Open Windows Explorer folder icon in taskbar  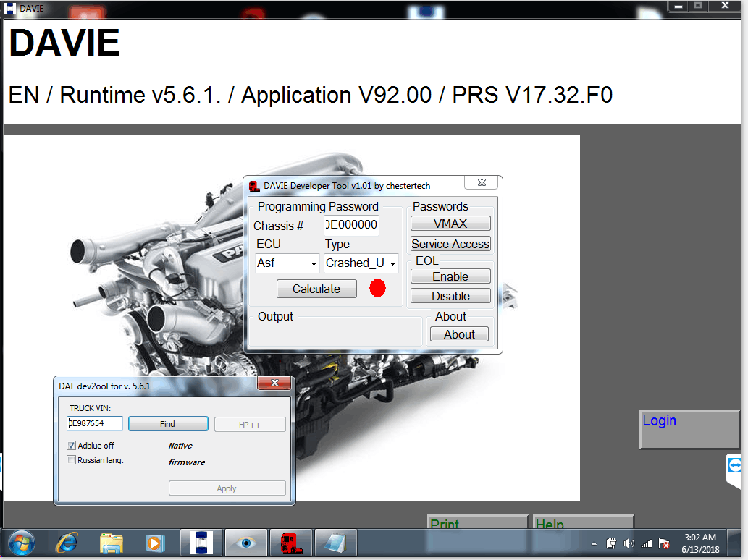coord(111,542)
